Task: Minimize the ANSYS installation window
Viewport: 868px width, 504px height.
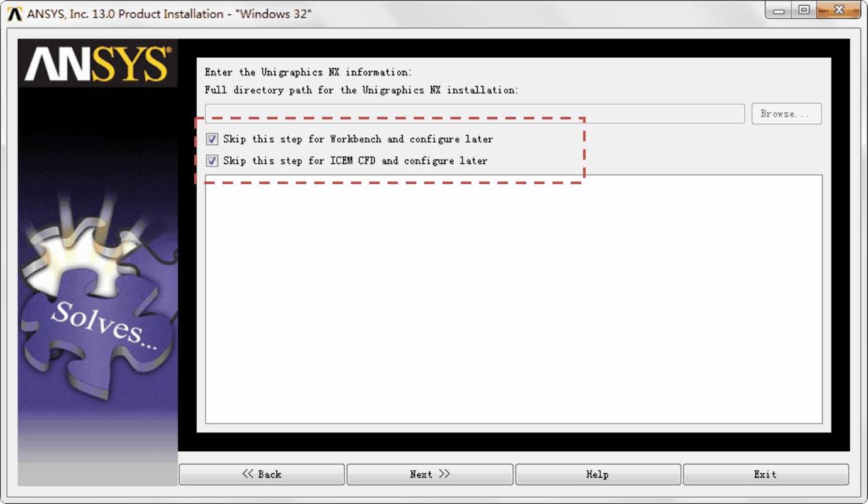Action: tap(779, 11)
